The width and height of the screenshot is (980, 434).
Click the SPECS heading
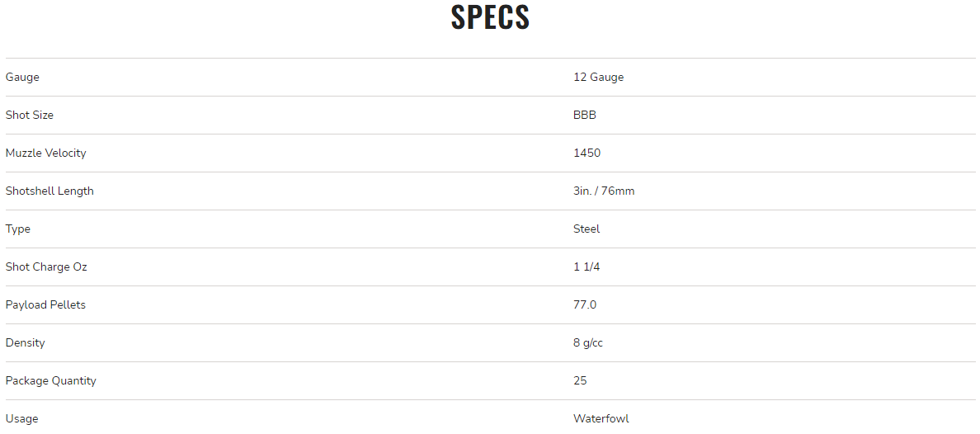click(x=490, y=17)
